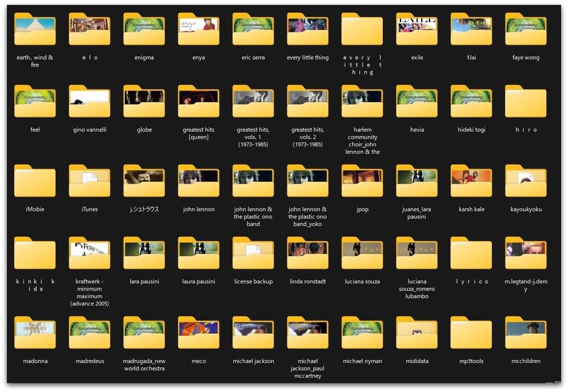
Task: Select the 'j.シュトラウス' folder icon
Action: pyautogui.click(x=144, y=181)
